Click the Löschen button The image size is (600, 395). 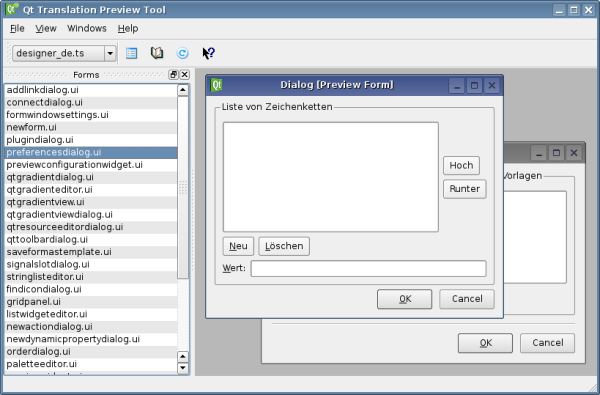(x=284, y=246)
